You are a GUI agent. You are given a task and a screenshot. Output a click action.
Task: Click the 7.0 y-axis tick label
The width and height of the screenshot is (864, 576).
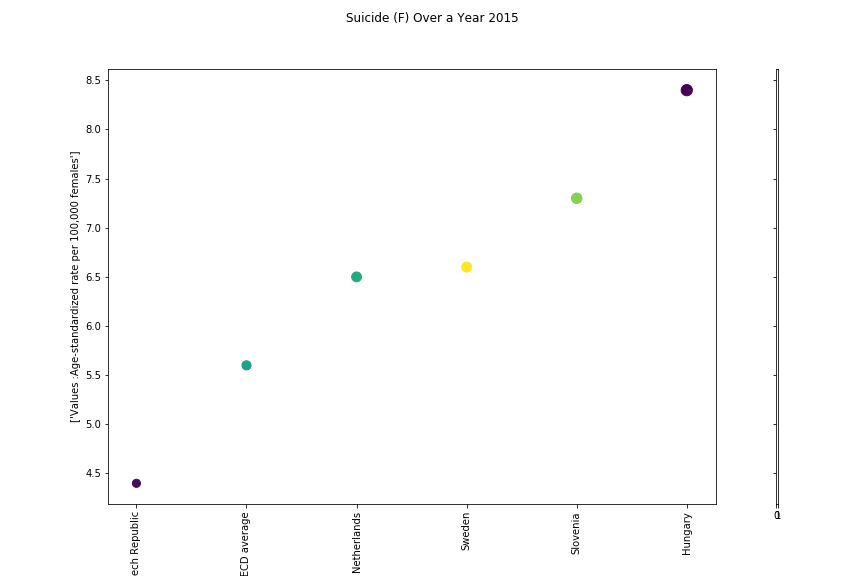tap(91, 228)
